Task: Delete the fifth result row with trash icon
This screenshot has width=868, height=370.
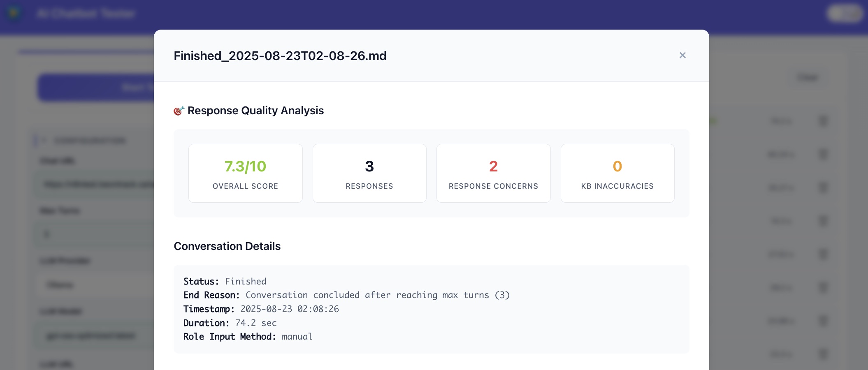Action: tap(823, 254)
